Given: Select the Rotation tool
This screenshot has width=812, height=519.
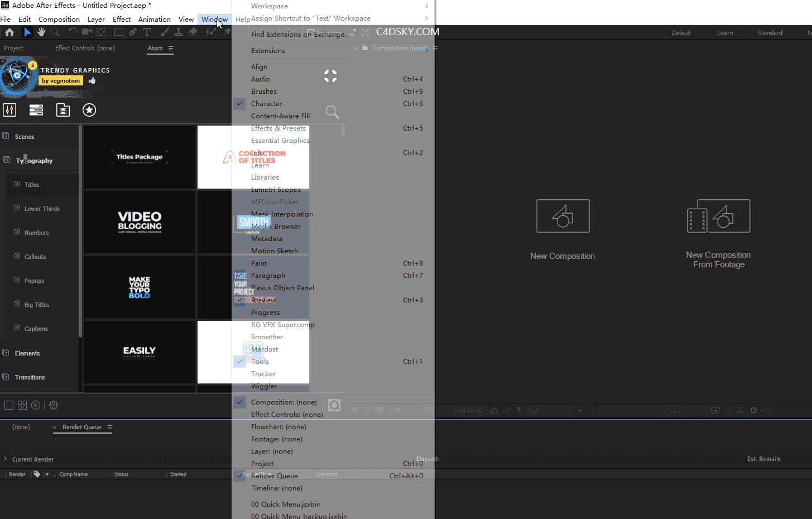Looking at the screenshot, I should 73,32.
